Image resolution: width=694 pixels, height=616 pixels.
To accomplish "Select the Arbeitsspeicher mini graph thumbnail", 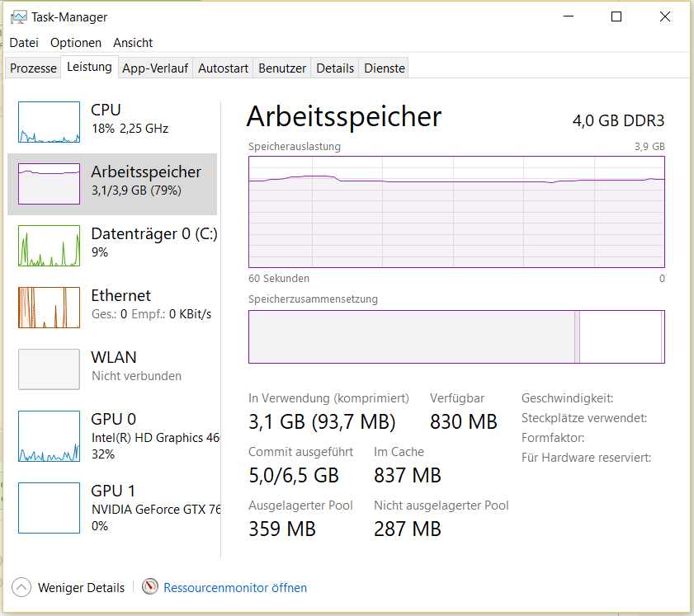I will coord(49,184).
